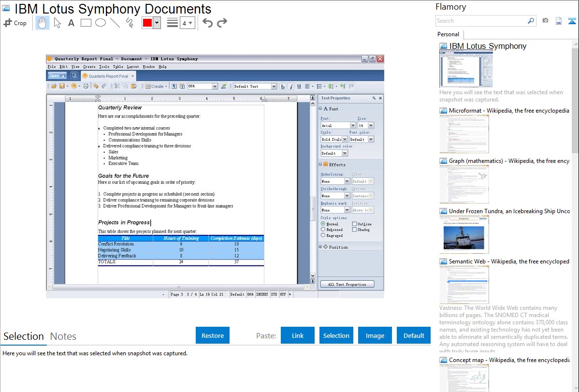Open the Under Frozen Tundra snapshot thumbnail
This screenshot has height=392, width=579.
(x=464, y=234)
